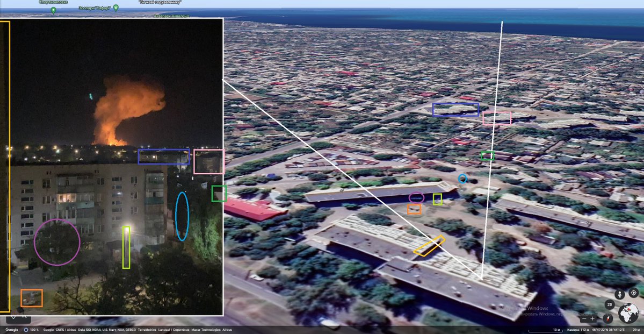This screenshot has width=644, height=334.
Task: Click the night explosion photo overlay
Action: (x=116, y=167)
